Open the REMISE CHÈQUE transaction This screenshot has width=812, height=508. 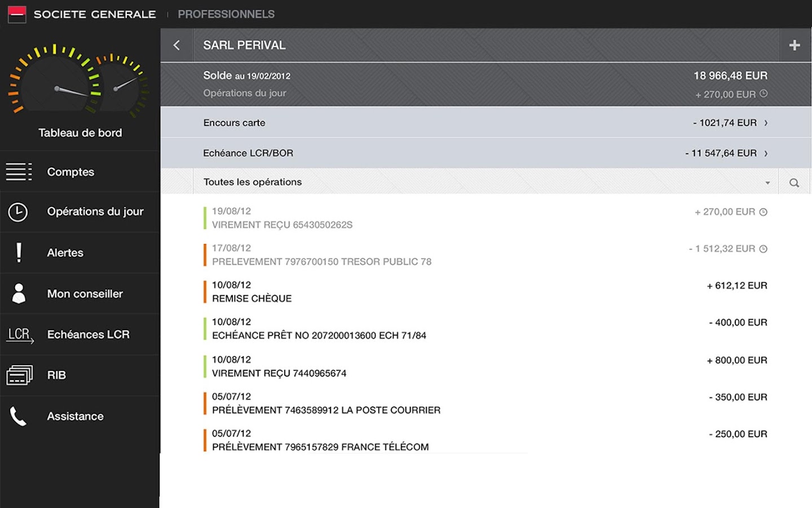(x=251, y=298)
